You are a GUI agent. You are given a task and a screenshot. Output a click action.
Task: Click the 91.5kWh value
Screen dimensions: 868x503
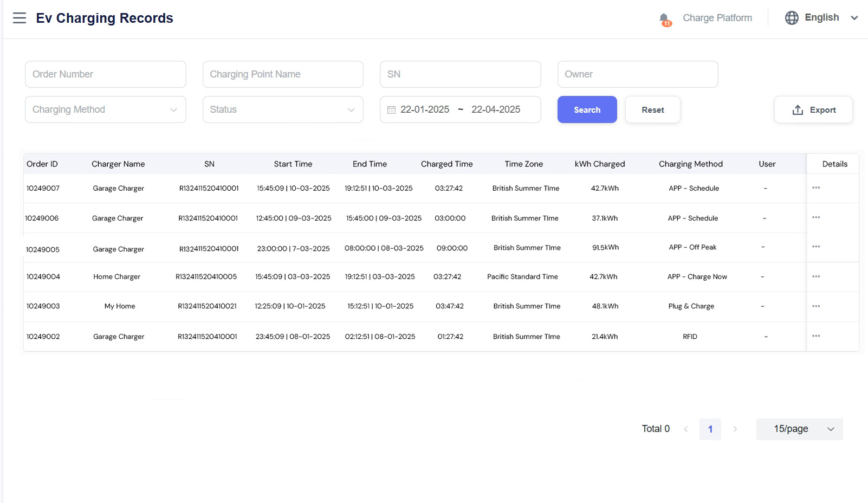coord(605,248)
